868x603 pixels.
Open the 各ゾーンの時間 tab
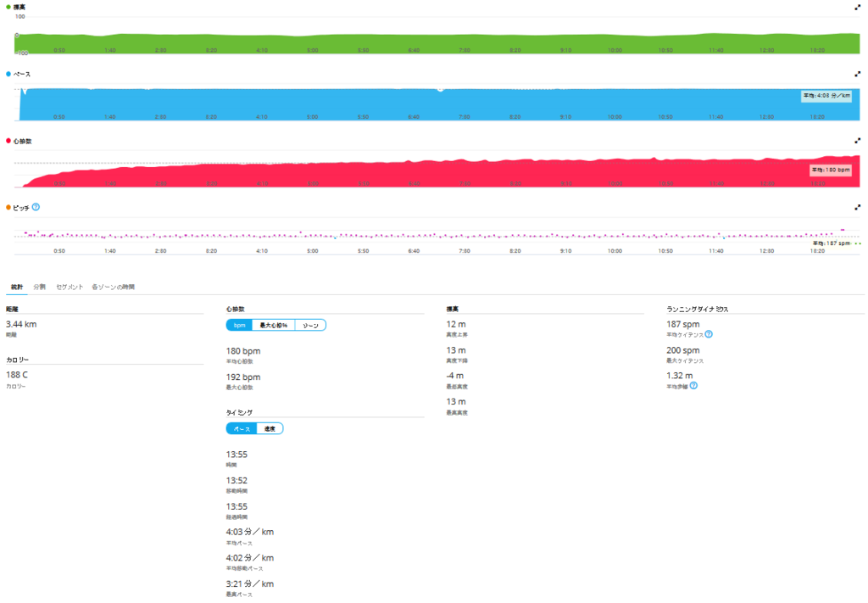coord(113,287)
